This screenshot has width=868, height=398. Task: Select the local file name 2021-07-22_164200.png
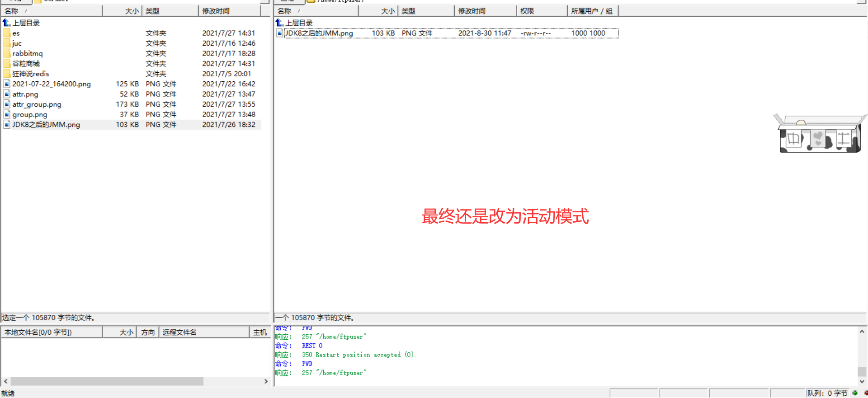click(x=52, y=84)
